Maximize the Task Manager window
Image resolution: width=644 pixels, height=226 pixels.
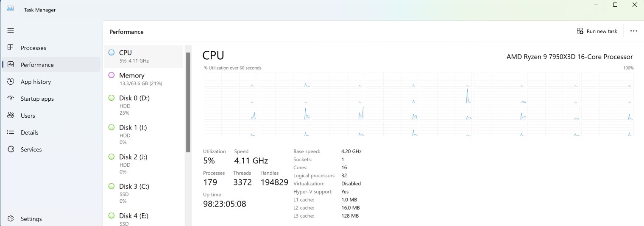point(615,5)
